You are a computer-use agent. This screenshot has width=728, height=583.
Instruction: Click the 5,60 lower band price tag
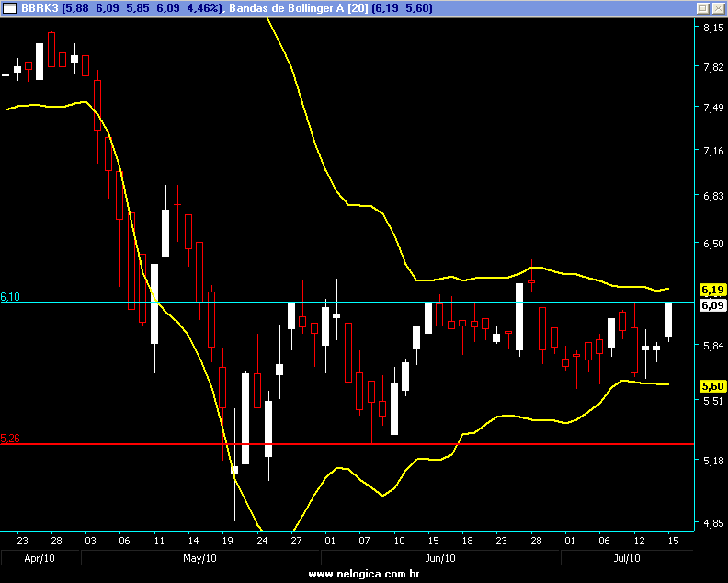(x=712, y=386)
